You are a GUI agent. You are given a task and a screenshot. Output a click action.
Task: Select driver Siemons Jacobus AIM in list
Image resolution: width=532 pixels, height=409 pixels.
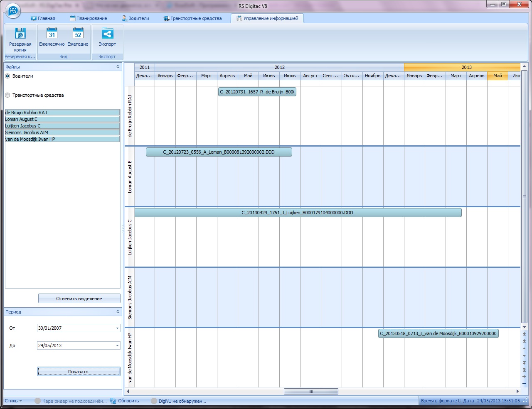click(x=62, y=132)
